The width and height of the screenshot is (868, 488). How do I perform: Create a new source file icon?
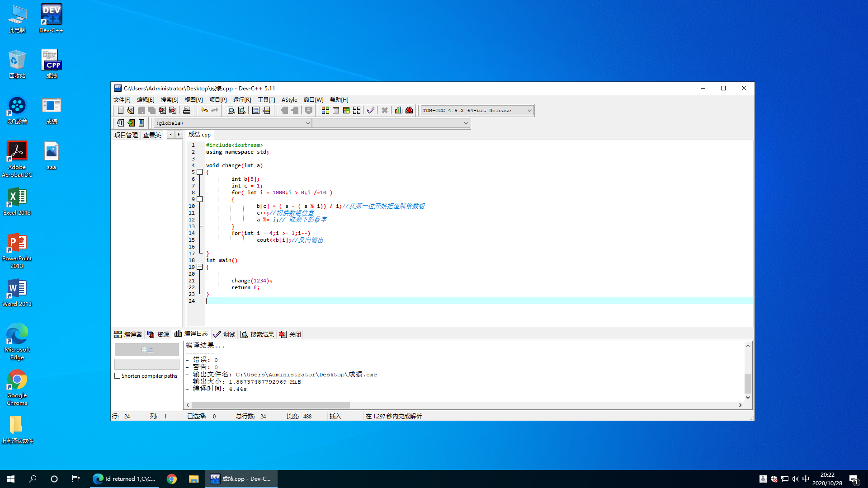click(x=120, y=110)
